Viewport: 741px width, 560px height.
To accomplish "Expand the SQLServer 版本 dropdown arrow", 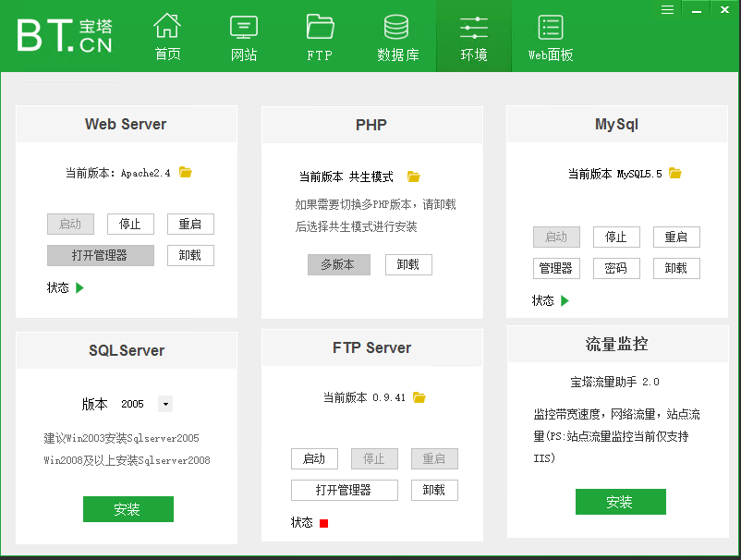I will point(165,404).
